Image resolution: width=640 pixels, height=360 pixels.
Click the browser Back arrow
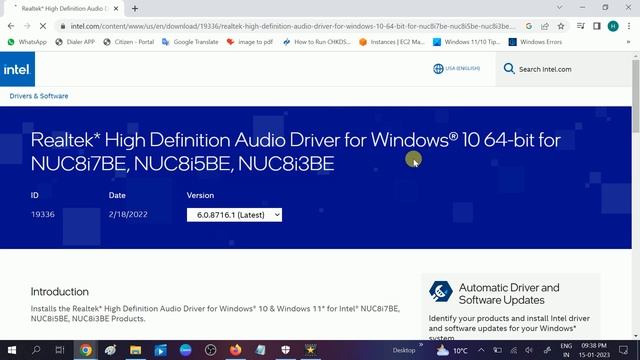11,26
